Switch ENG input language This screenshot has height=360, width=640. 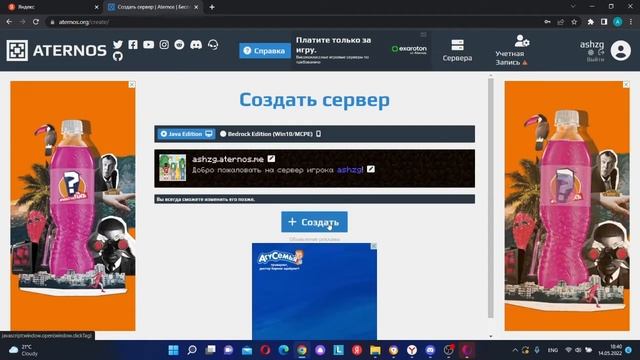553,350
